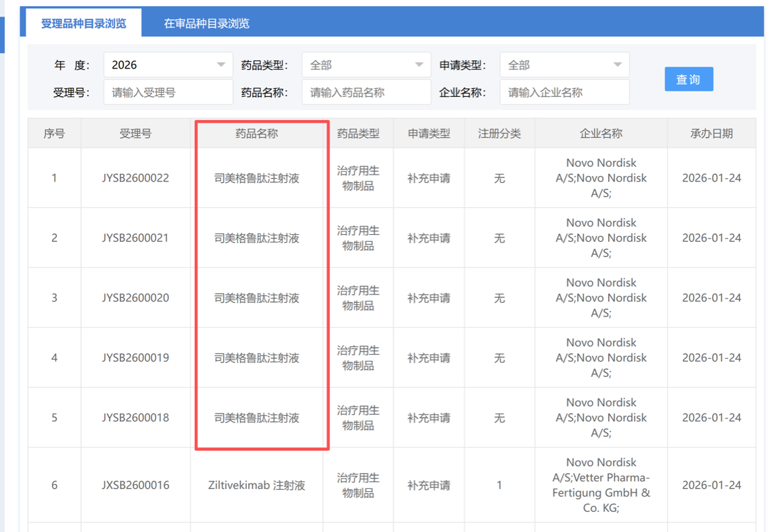Select acceptance number JYSB2600022
This screenshot has height=532, width=780.
coord(135,178)
